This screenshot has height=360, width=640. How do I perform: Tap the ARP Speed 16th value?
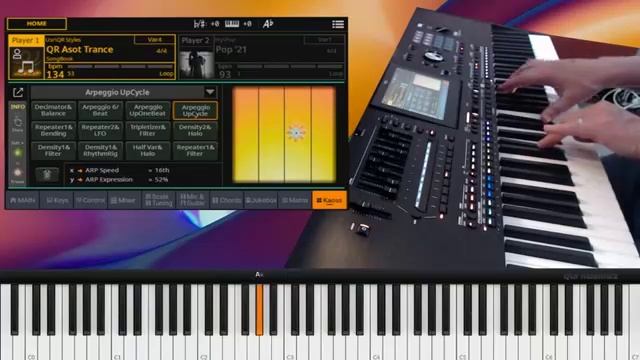click(162, 170)
